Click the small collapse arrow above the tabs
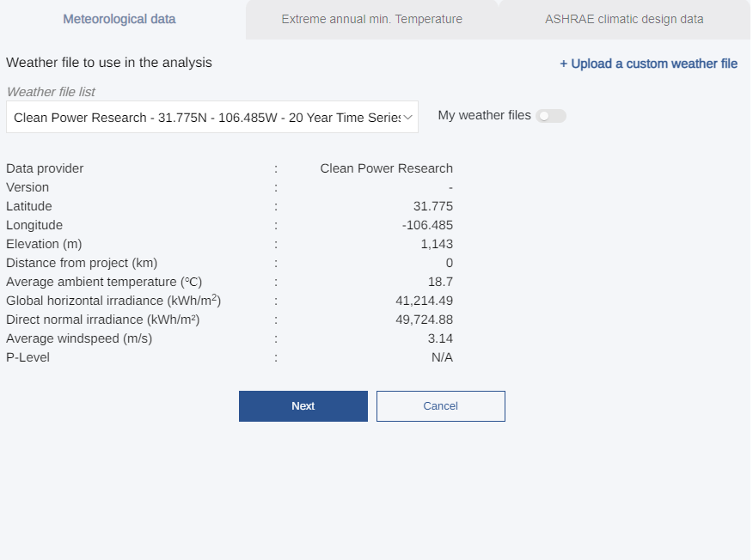Screen dimensions: 753x560 tap(497, 3)
